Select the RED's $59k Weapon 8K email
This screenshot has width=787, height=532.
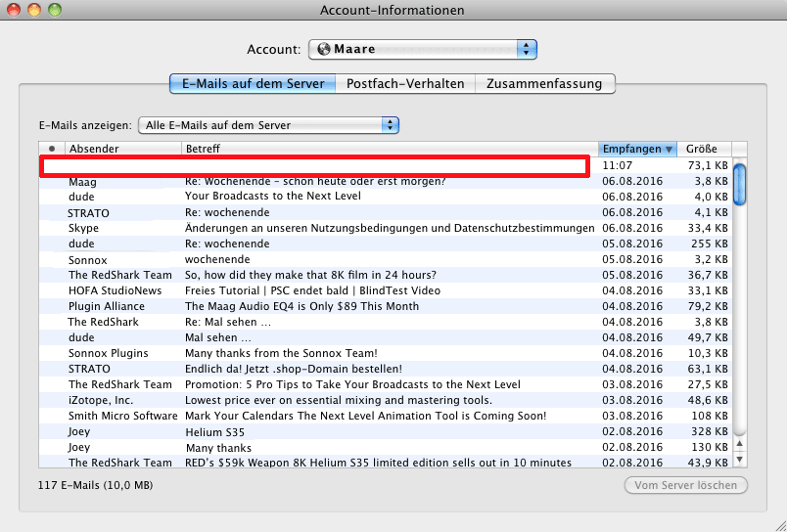coord(386,463)
